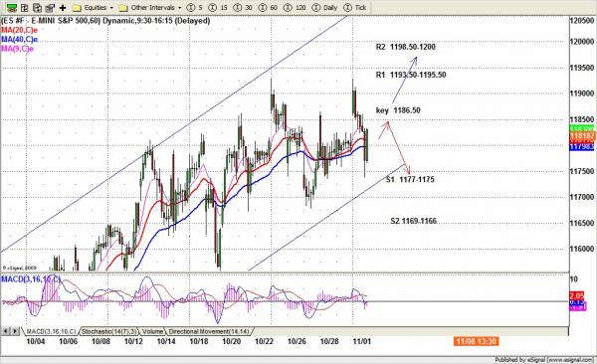Click the tab scroll right arrow
This screenshot has height=364, width=597.
[x=15, y=331]
